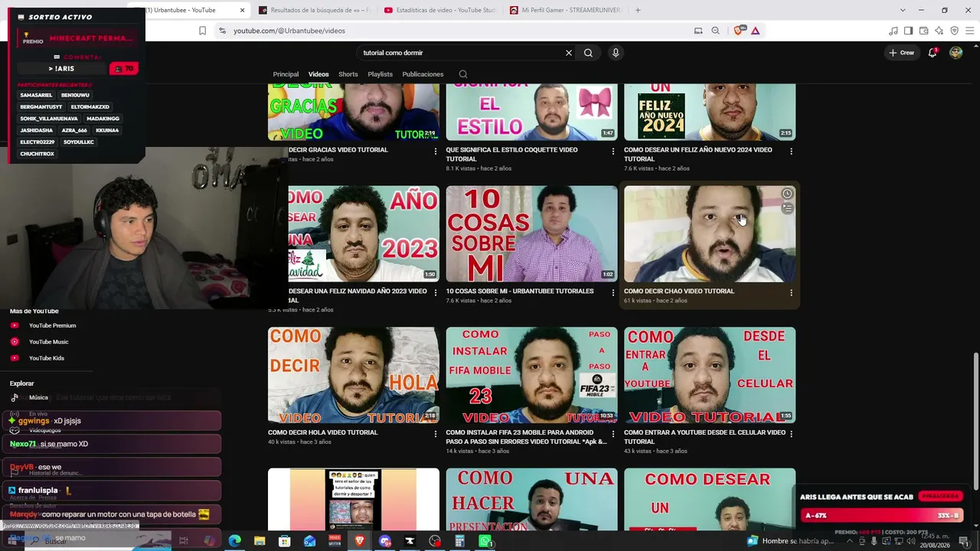Open options for COMO DECIR HOLA video
980x551 pixels.
point(435,434)
